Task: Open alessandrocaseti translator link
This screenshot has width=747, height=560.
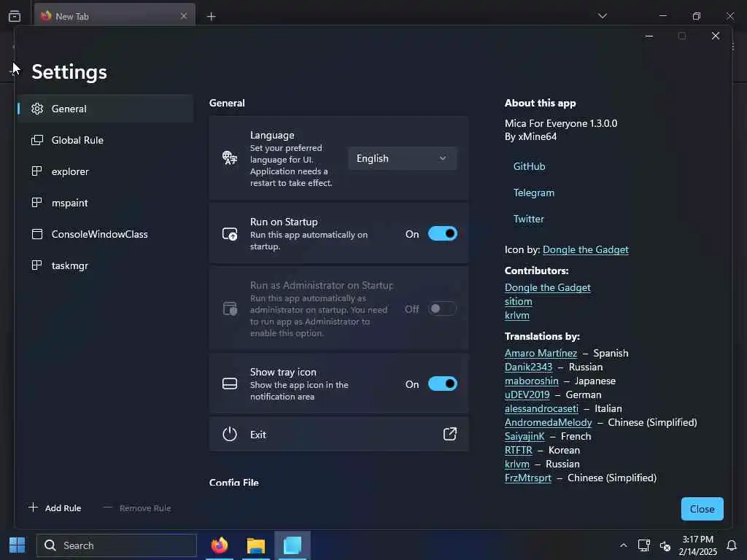Action: (541, 408)
